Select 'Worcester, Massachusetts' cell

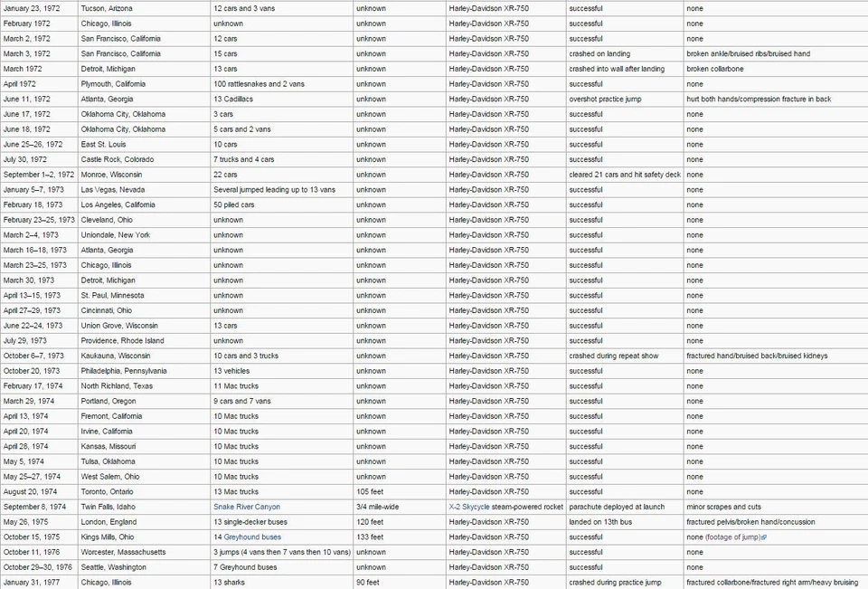144,553
